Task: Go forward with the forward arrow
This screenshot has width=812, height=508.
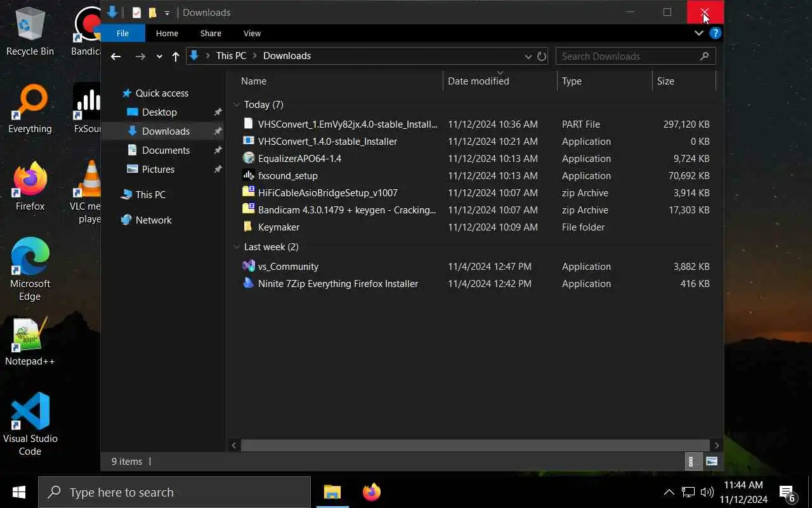Action: click(140, 56)
